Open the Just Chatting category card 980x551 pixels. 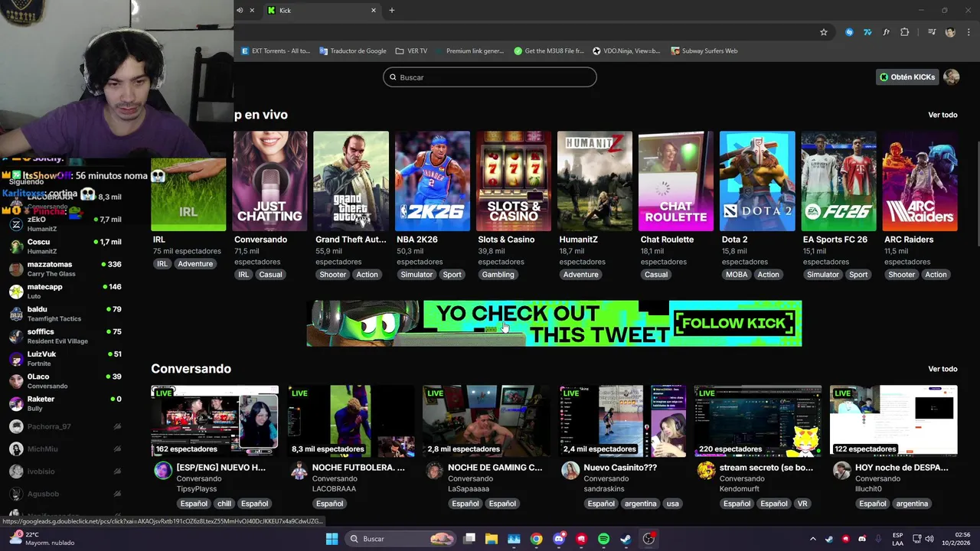tap(270, 181)
